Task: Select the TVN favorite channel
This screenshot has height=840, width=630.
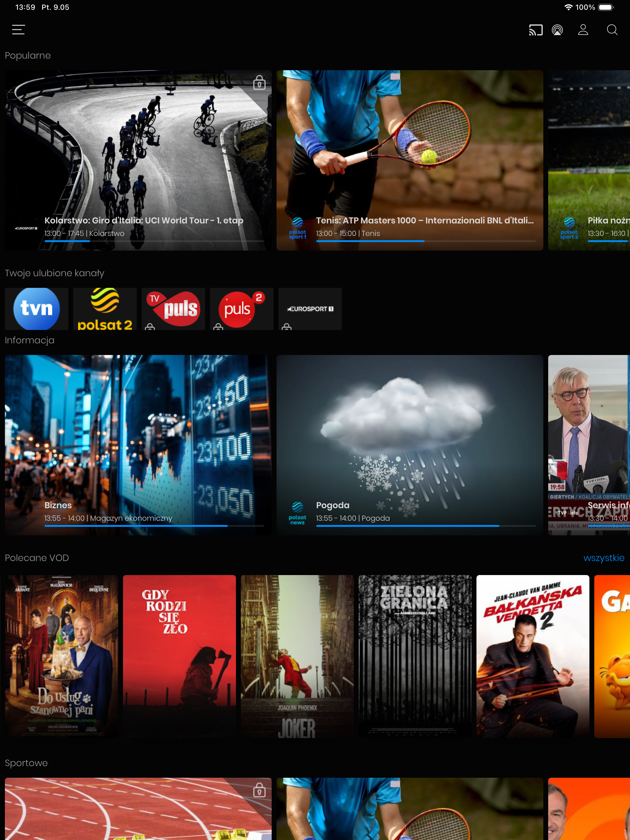Action: [36, 308]
